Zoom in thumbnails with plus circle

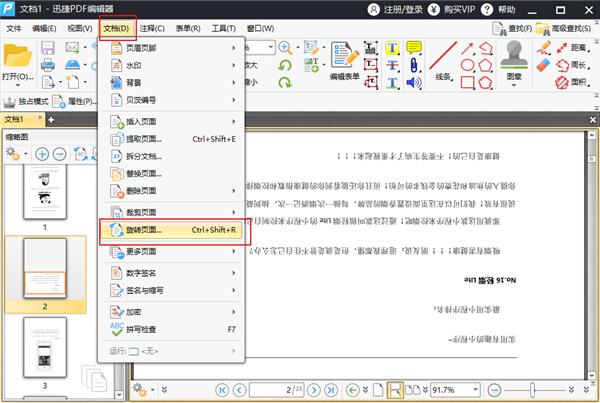[42, 154]
